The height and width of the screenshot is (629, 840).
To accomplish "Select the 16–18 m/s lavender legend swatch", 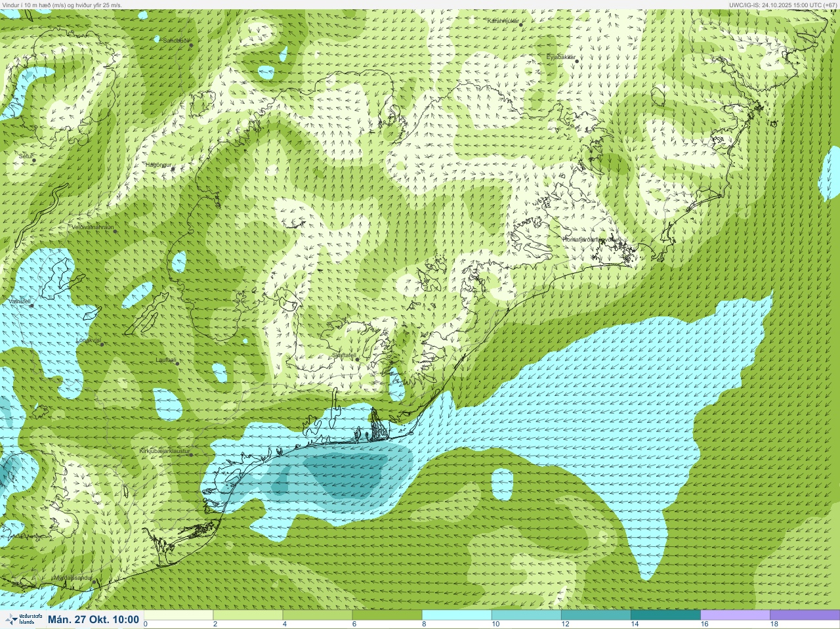I will point(735,615).
